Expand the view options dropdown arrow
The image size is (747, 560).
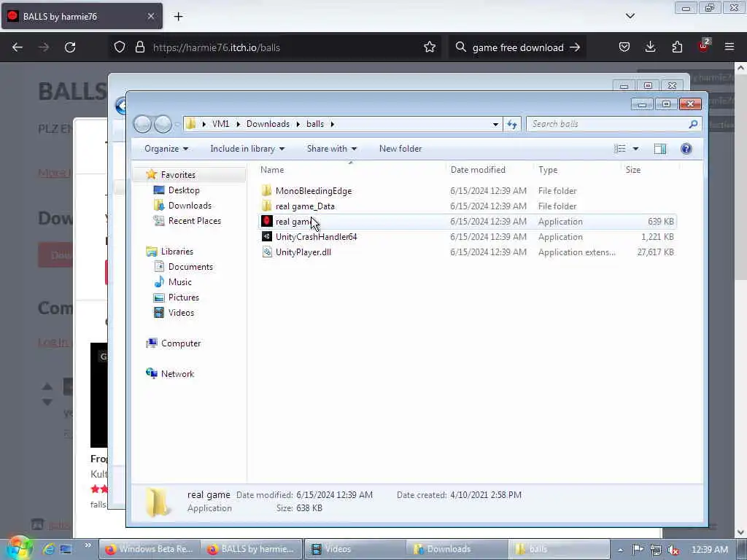point(635,149)
